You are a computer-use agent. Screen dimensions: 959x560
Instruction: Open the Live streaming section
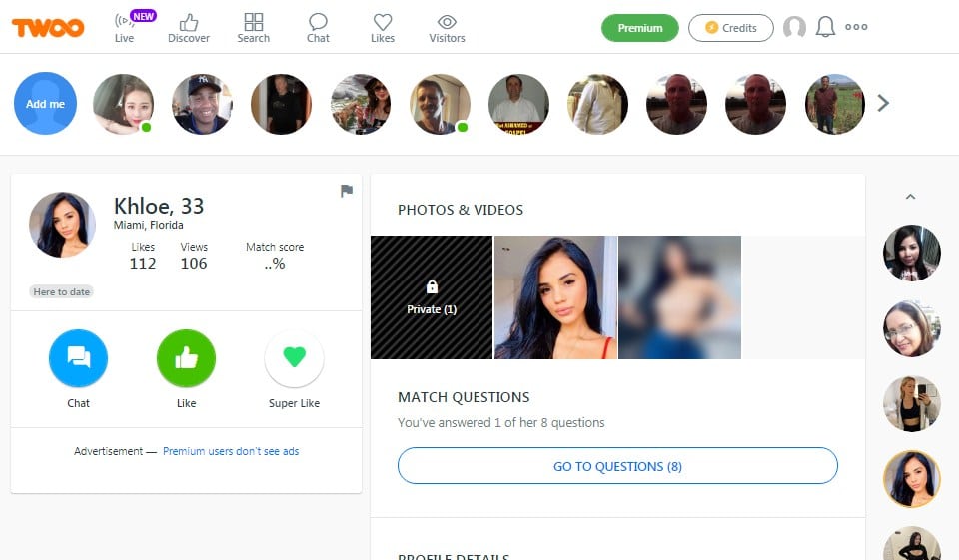pos(125,28)
